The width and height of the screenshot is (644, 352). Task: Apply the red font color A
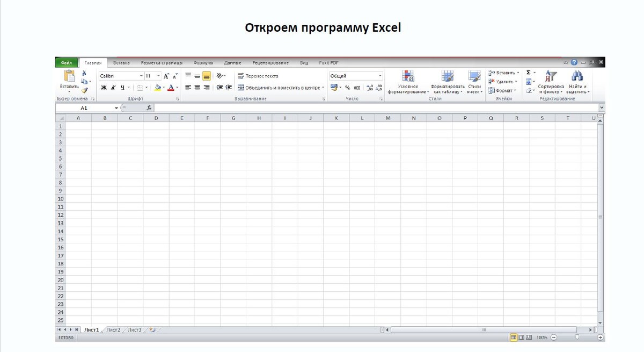[x=171, y=88]
